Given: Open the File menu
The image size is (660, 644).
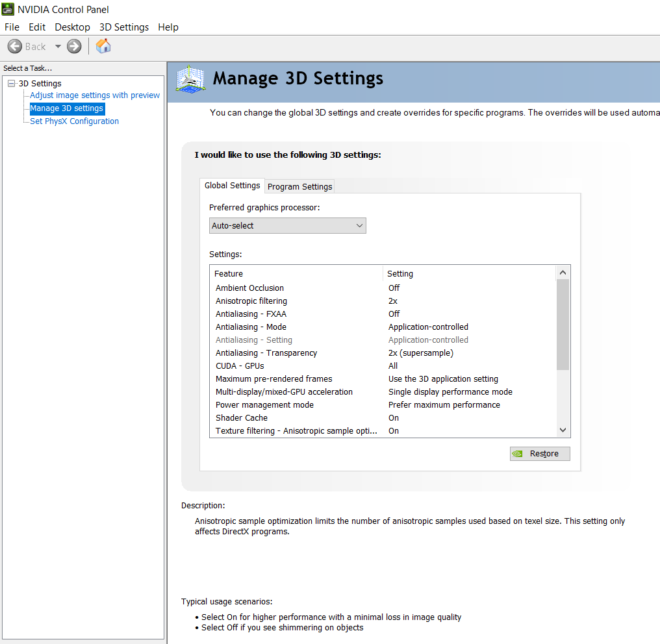Looking at the screenshot, I should 12,27.
